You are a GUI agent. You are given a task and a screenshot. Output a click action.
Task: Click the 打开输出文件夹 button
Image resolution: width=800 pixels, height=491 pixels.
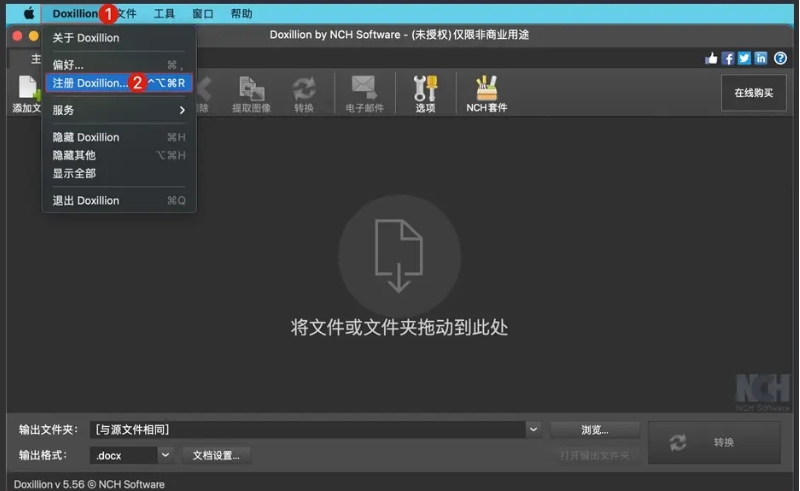595,455
